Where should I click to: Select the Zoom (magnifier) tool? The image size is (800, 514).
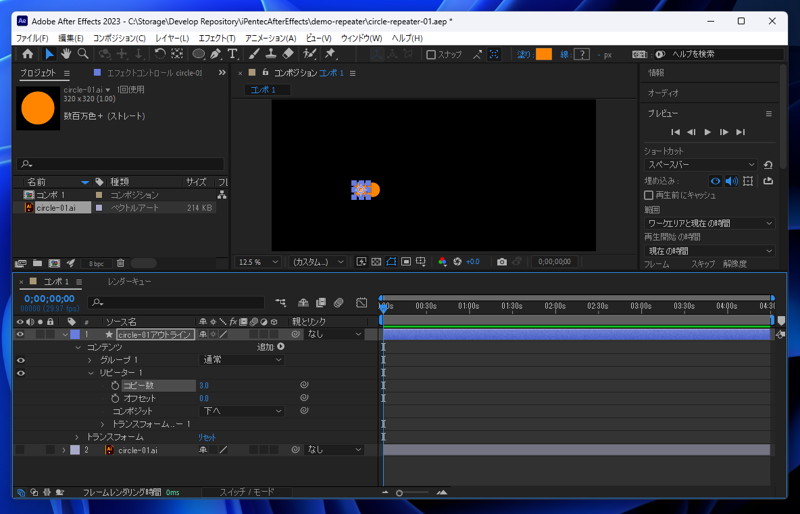pos(83,54)
